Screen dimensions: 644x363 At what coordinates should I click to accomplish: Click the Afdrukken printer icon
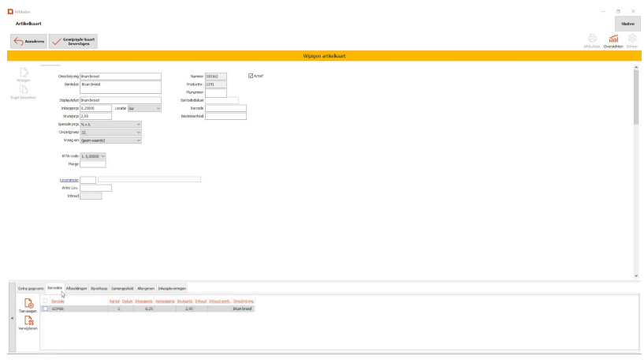point(591,39)
